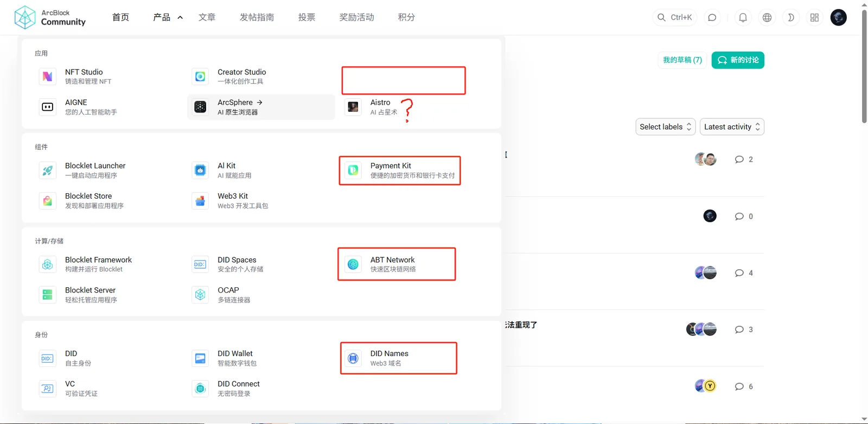The width and height of the screenshot is (868, 424).
Task: Open the DID Wallet icon
Action: 200,358
